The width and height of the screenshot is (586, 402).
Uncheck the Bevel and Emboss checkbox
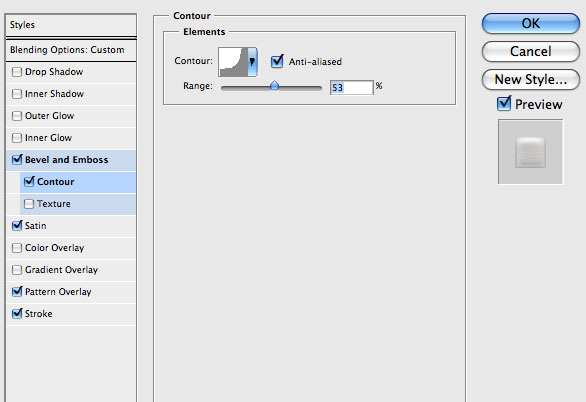coord(17,160)
